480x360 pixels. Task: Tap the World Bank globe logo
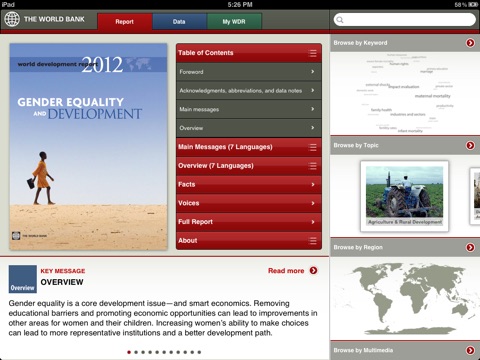coord(12,19)
